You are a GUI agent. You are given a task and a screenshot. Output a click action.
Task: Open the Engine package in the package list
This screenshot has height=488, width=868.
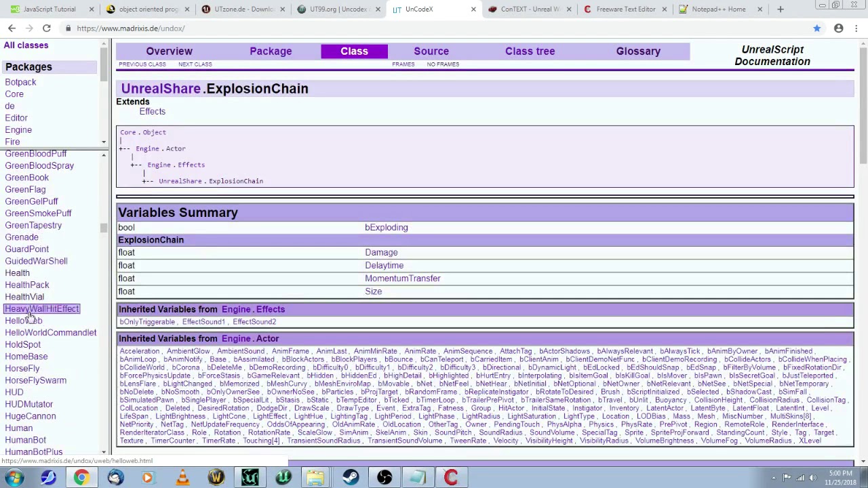(x=18, y=130)
